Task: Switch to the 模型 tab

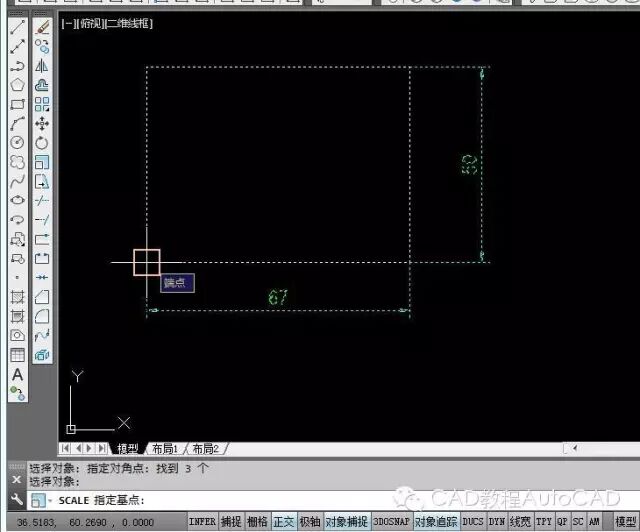Action: (127, 449)
